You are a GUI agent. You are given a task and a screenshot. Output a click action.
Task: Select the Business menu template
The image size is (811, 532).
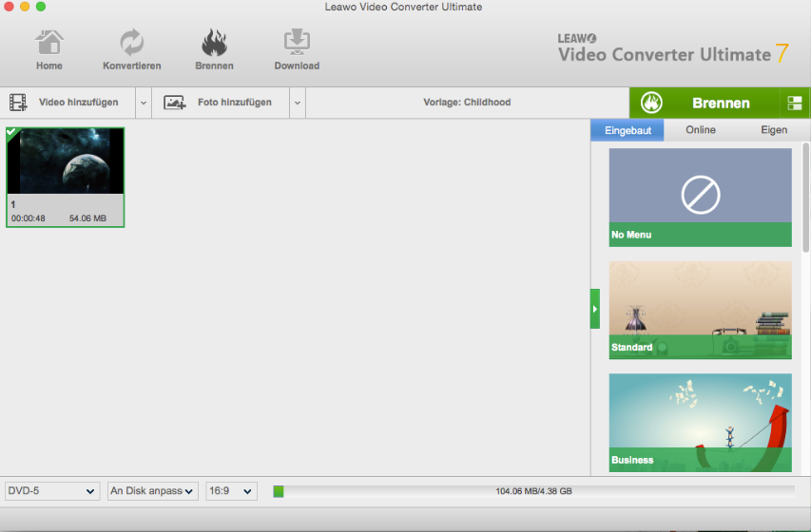(x=700, y=423)
